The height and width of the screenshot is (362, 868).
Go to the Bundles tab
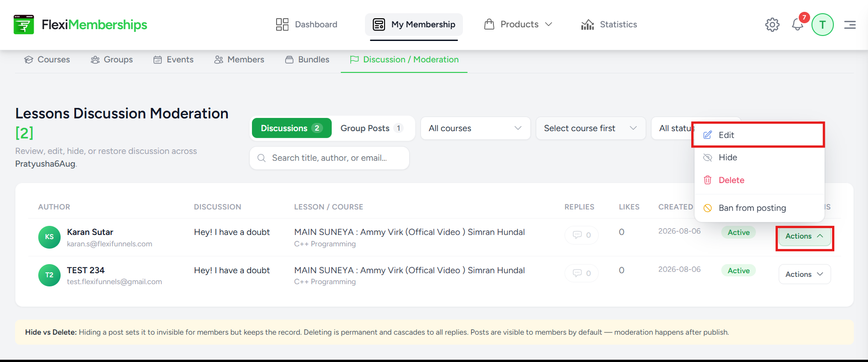click(x=307, y=60)
